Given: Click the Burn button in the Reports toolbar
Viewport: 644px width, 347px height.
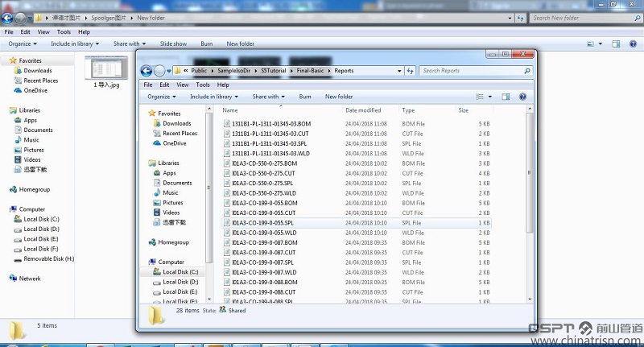Looking at the screenshot, I should coord(305,97).
